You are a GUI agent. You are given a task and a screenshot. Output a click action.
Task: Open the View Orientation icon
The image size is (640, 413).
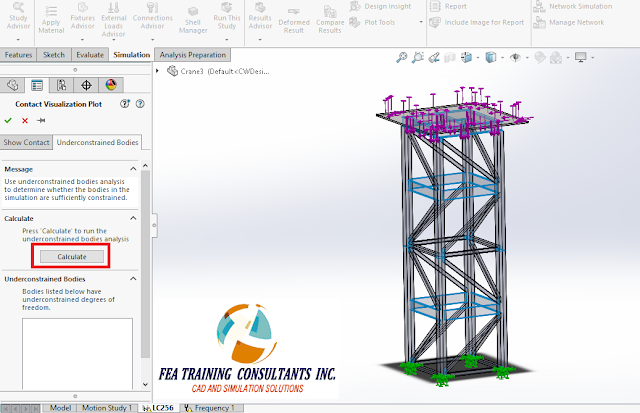pyautogui.click(x=466, y=57)
